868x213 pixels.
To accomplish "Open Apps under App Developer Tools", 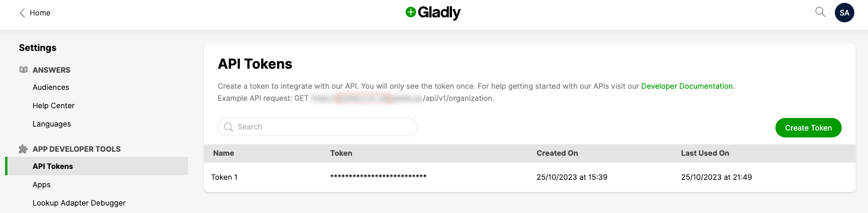I will point(42,185).
